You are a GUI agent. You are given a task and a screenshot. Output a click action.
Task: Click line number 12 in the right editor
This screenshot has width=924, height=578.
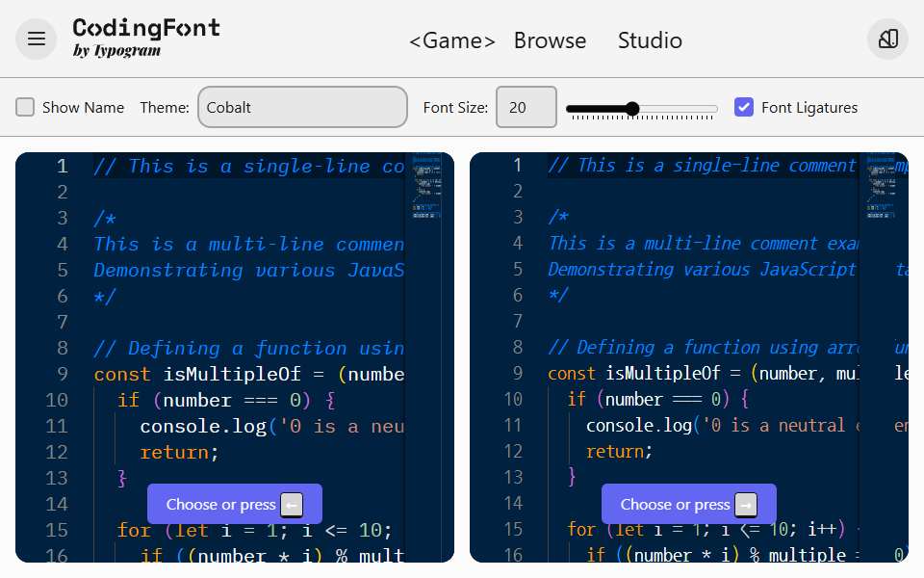513,451
